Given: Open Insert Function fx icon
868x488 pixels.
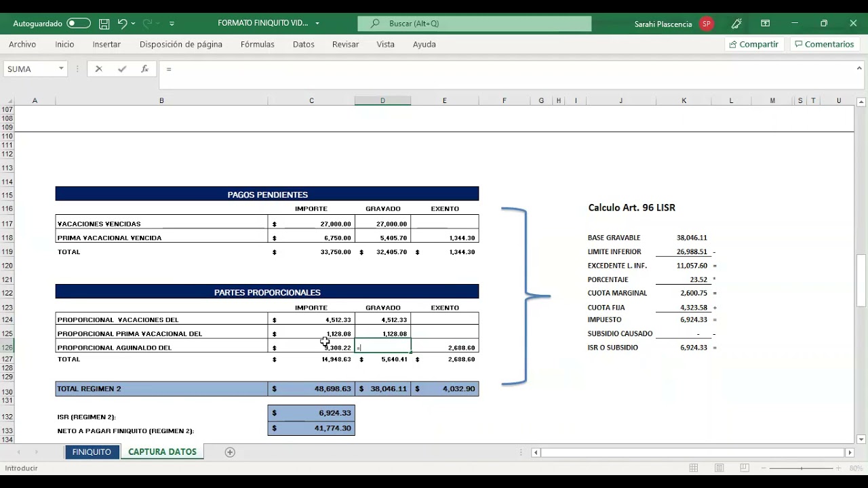Looking at the screenshot, I should click(x=144, y=69).
